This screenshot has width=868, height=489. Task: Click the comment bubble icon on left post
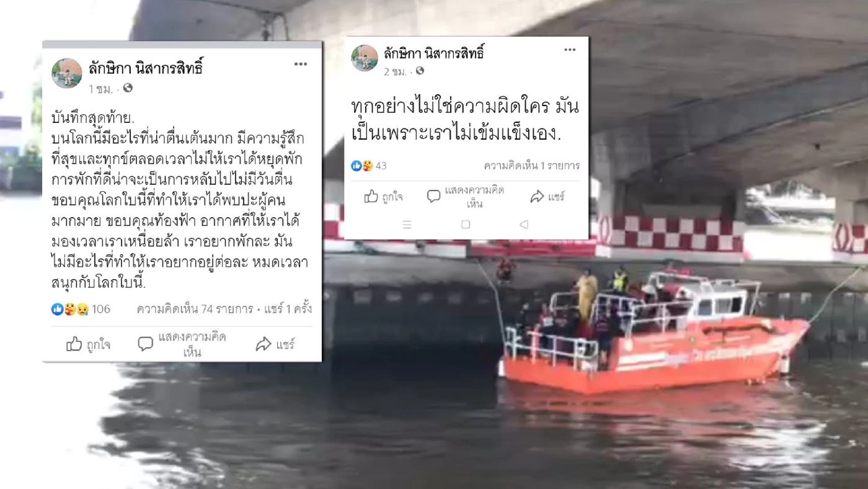click(x=145, y=344)
